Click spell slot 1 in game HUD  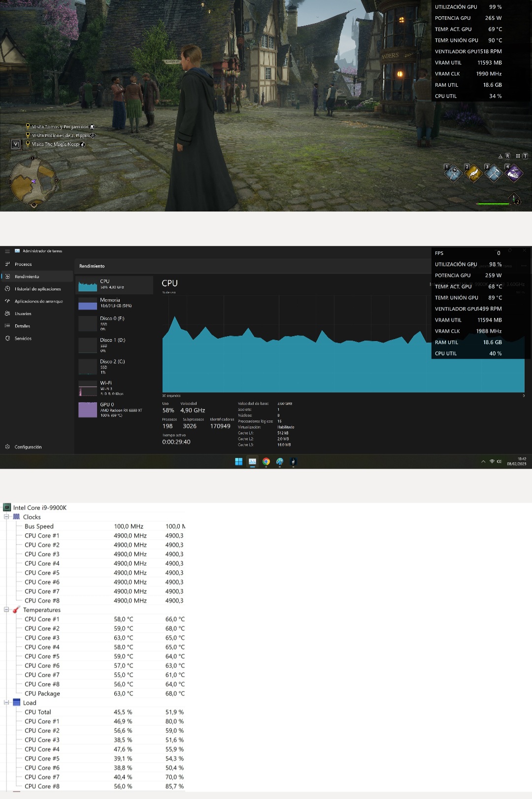(x=453, y=174)
